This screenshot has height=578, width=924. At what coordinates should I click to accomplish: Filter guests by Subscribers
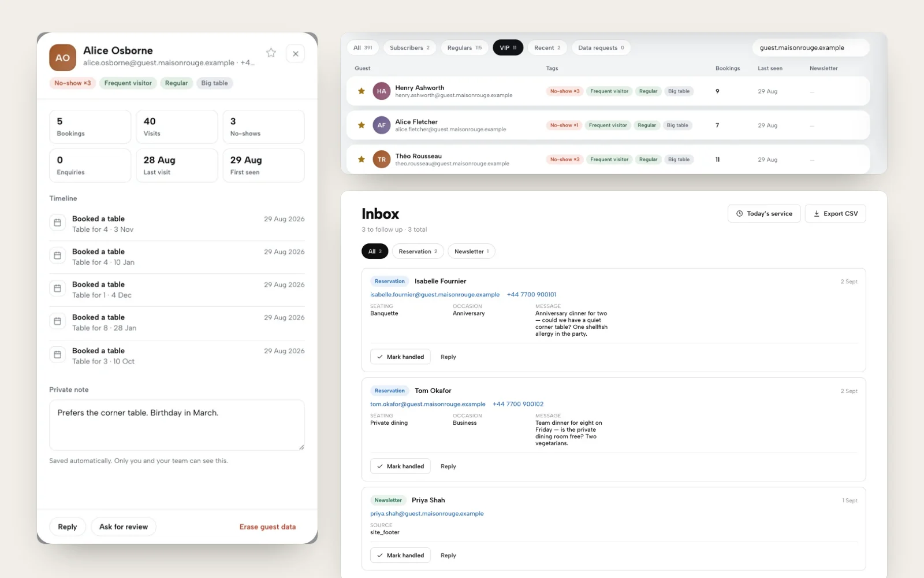tap(409, 48)
